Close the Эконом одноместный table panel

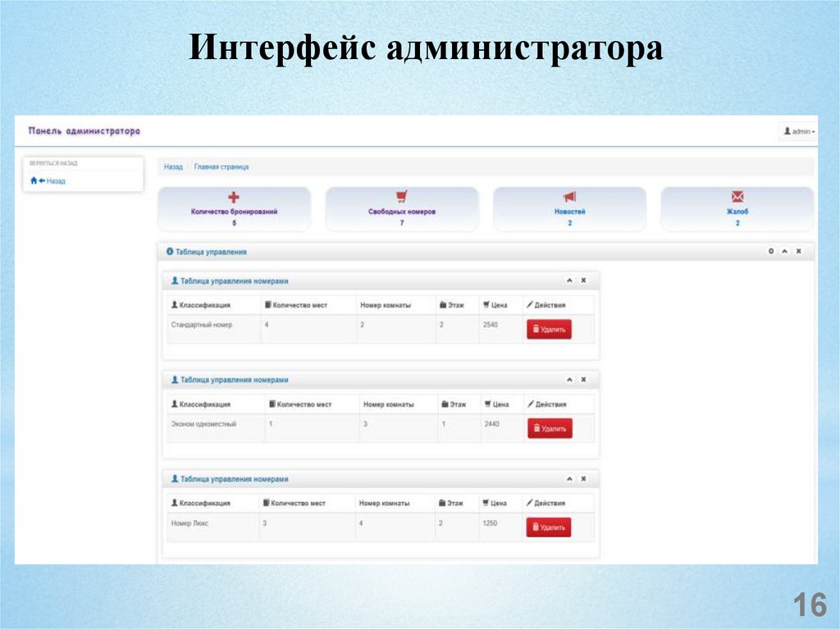coord(583,380)
